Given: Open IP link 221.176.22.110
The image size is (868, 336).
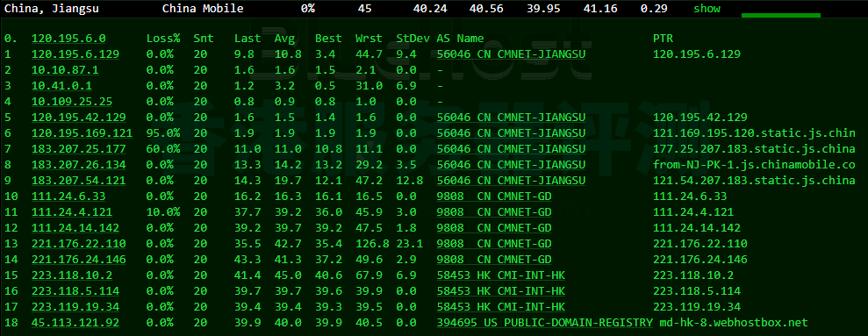Looking at the screenshot, I should (79, 244).
